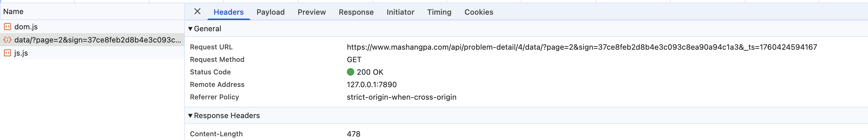The image size is (868, 140).
Task: View the Timing tab
Action: [439, 12]
